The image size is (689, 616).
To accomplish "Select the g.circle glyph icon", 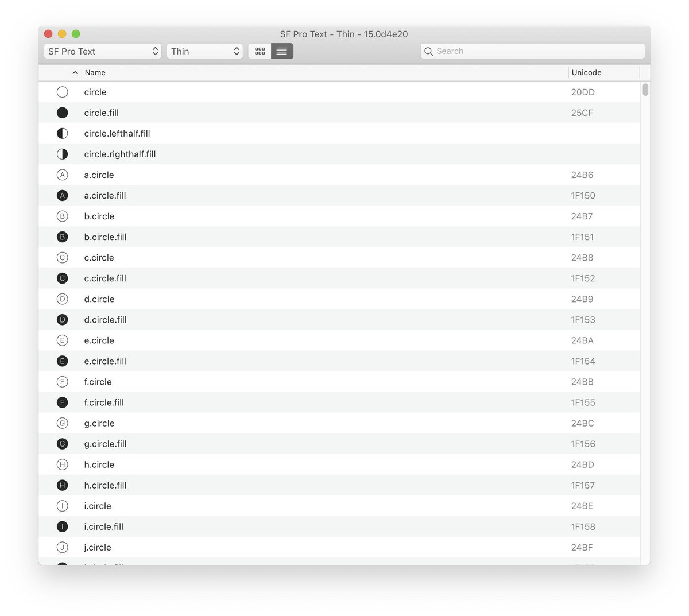I will (63, 423).
